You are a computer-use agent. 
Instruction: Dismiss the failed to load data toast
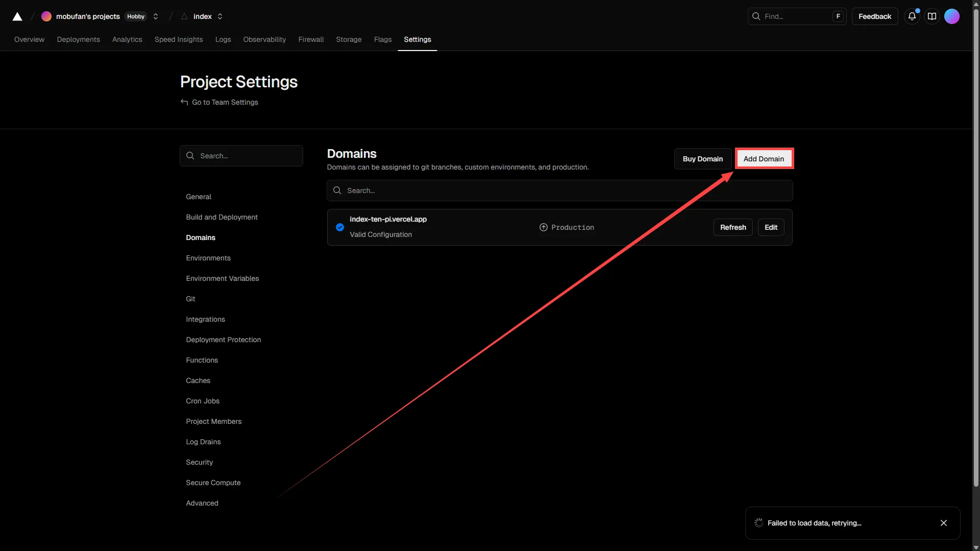pyautogui.click(x=943, y=523)
